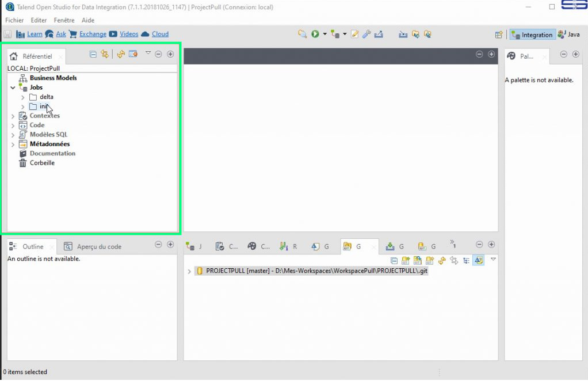This screenshot has height=381, width=588.
Task: Collapse all items in the Référentiel panel
Action: [93, 54]
